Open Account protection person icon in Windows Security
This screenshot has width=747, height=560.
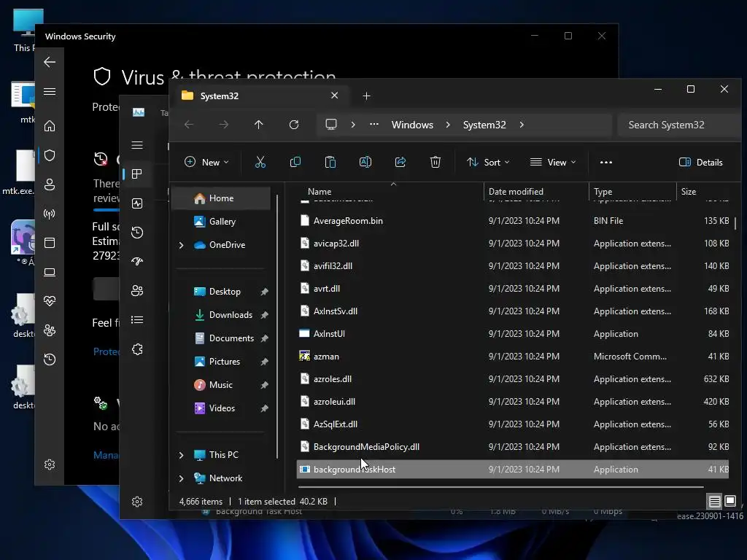click(50, 184)
